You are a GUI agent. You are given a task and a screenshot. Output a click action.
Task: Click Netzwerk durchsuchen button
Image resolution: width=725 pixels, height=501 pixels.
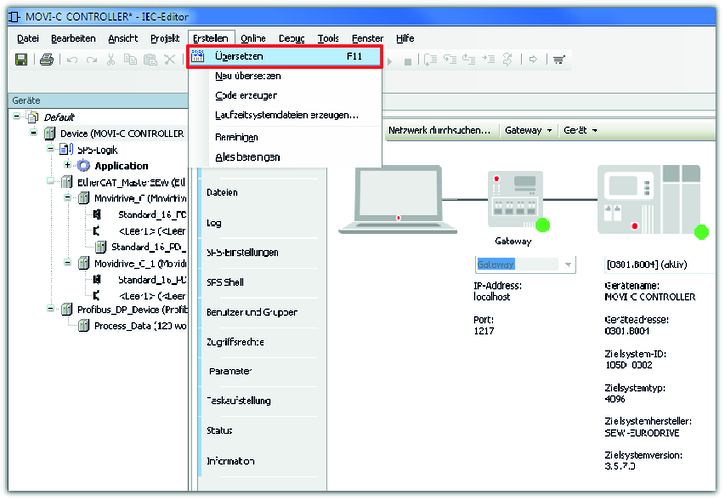pyautogui.click(x=439, y=130)
